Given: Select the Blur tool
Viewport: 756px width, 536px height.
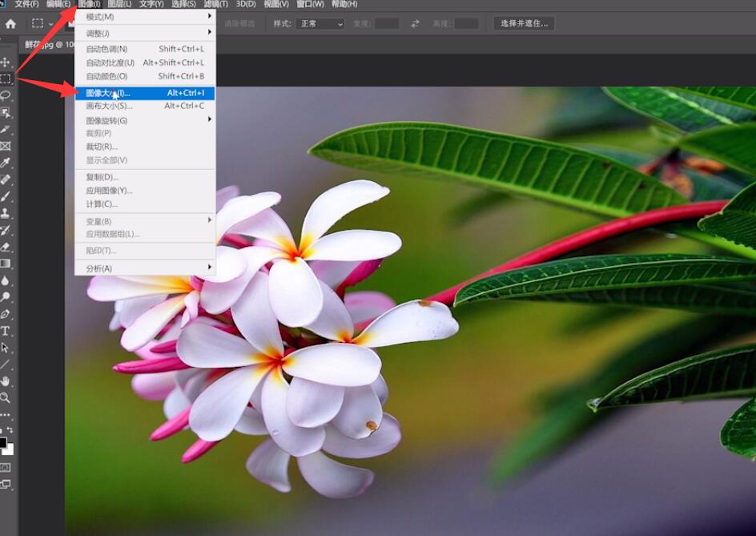Looking at the screenshot, I should click(6, 280).
